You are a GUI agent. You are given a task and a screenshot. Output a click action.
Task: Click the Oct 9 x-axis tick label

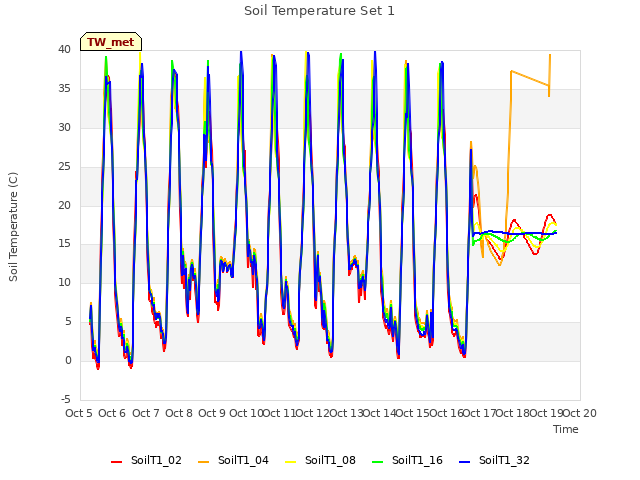tap(212, 413)
